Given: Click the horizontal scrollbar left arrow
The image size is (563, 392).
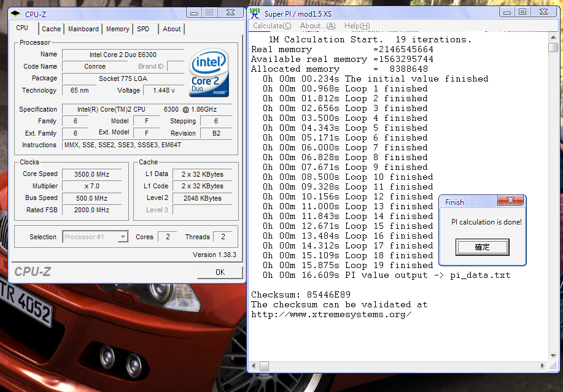Looking at the screenshot, I should 254,366.
